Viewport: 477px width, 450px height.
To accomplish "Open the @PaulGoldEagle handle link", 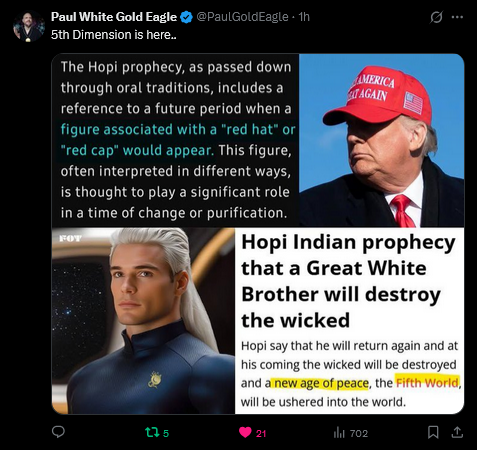I will (x=242, y=17).
